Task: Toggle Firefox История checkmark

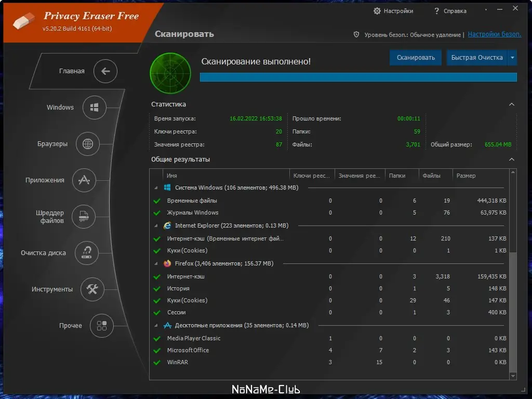Action: point(157,289)
